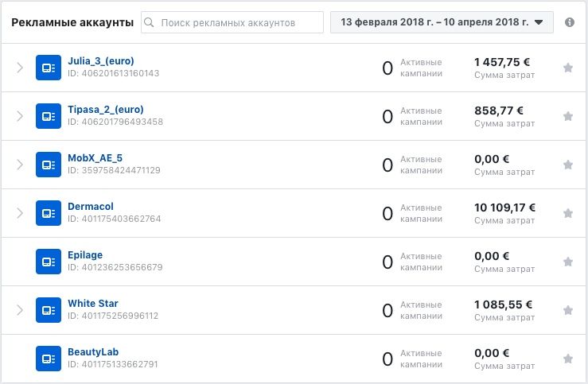Click the star next to MobX_AE_5
The width and height of the screenshot is (588, 384).
(x=568, y=165)
